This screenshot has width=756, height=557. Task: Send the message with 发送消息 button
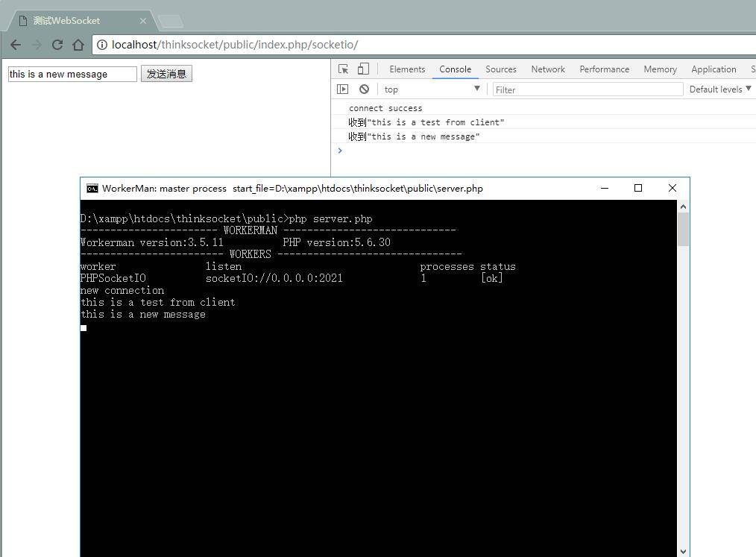(x=166, y=74)
